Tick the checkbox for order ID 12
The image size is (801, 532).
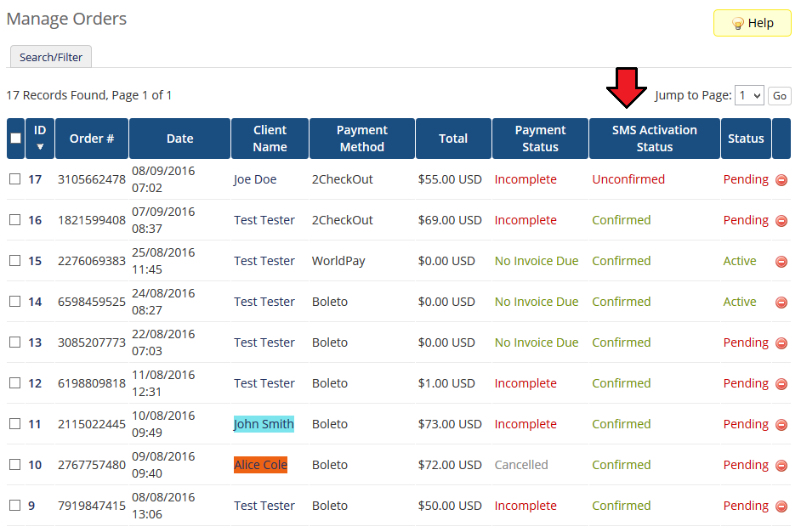click(15, 383)
